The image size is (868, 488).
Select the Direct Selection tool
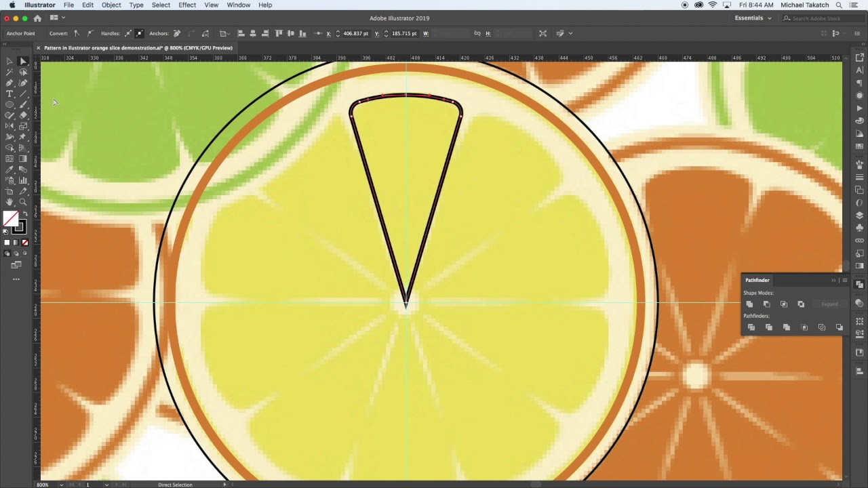23,61
